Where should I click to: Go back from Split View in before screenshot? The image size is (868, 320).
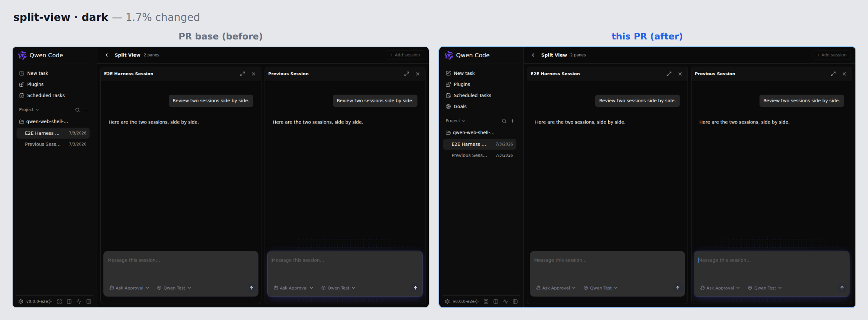107,55
